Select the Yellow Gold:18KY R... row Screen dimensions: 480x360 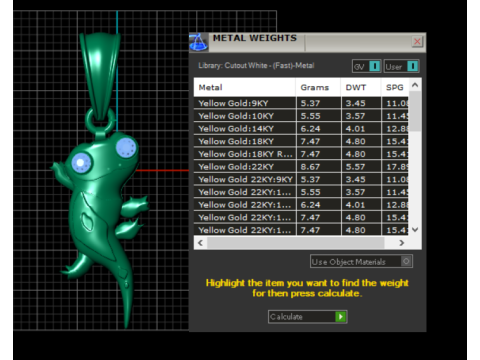coord(301,154)
